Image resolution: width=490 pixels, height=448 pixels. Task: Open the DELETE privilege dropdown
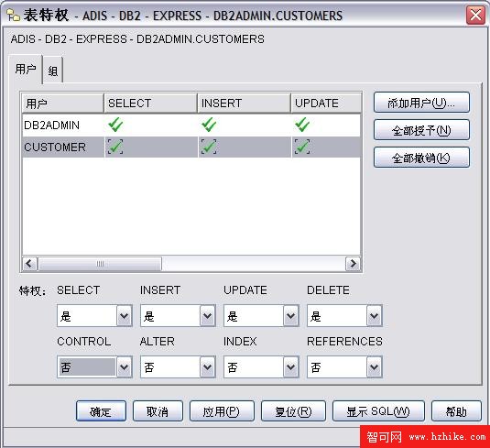tap(375, 316)
